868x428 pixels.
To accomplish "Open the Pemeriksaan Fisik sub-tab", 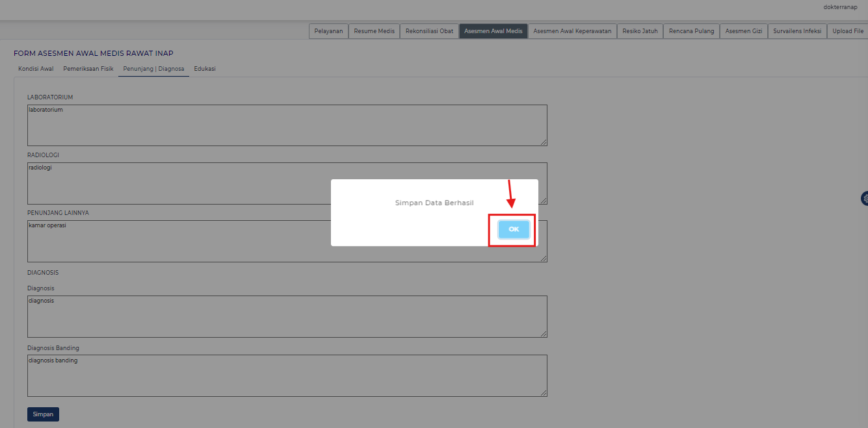I will tap(88, 69).
